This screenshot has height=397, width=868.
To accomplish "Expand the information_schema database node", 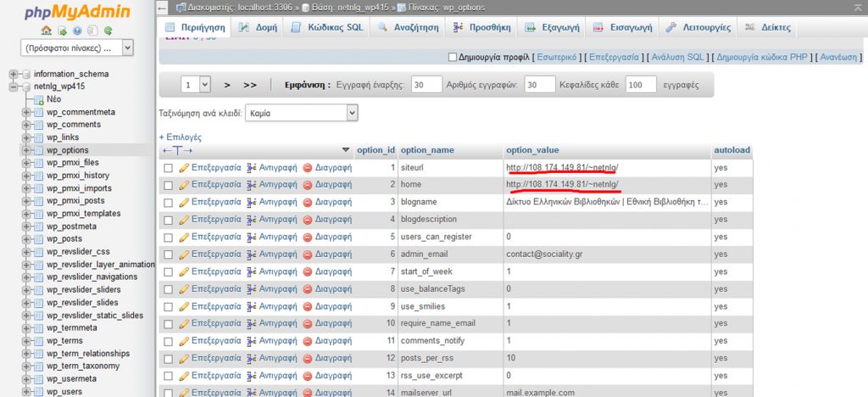I will point(14,74).
